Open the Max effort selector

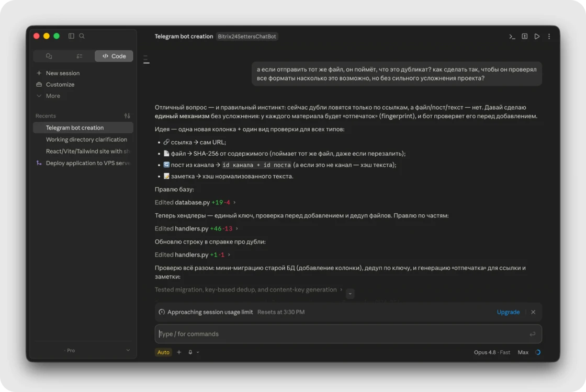(523, 352)
